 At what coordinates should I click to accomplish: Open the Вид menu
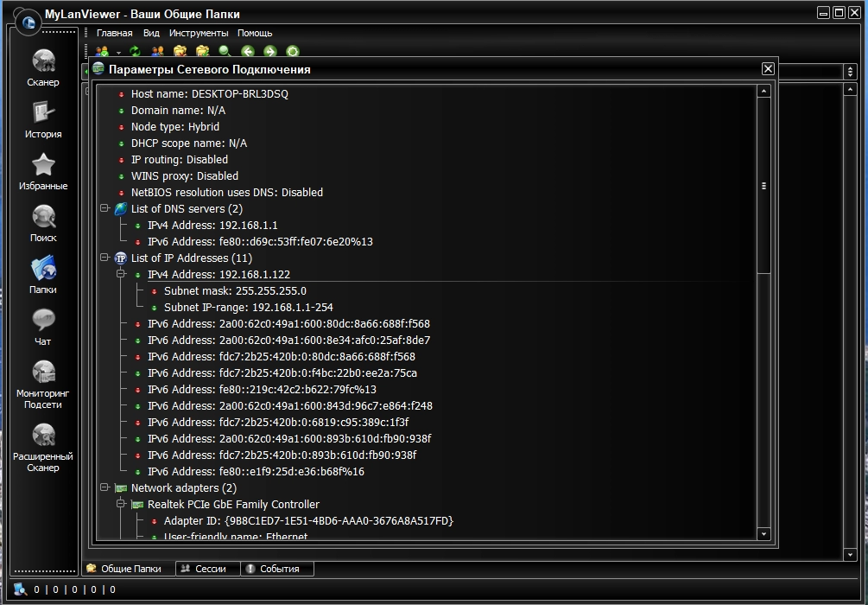(151, 33)
